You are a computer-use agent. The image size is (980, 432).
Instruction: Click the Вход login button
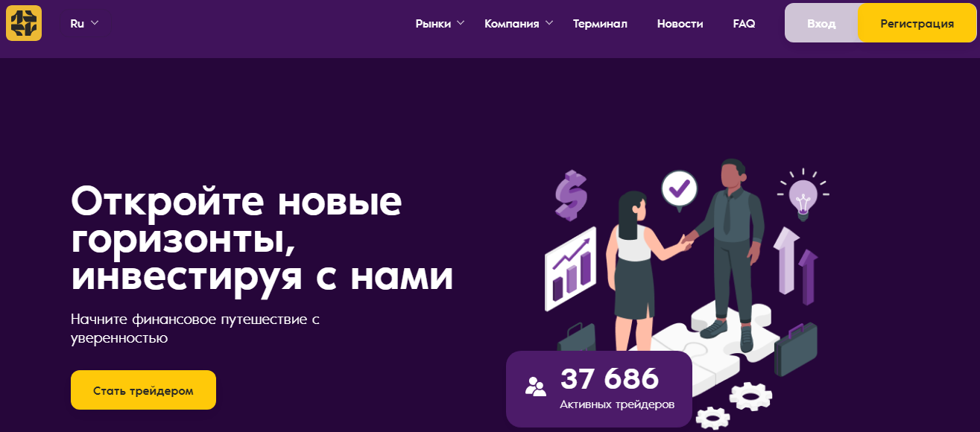pos(821,23)
